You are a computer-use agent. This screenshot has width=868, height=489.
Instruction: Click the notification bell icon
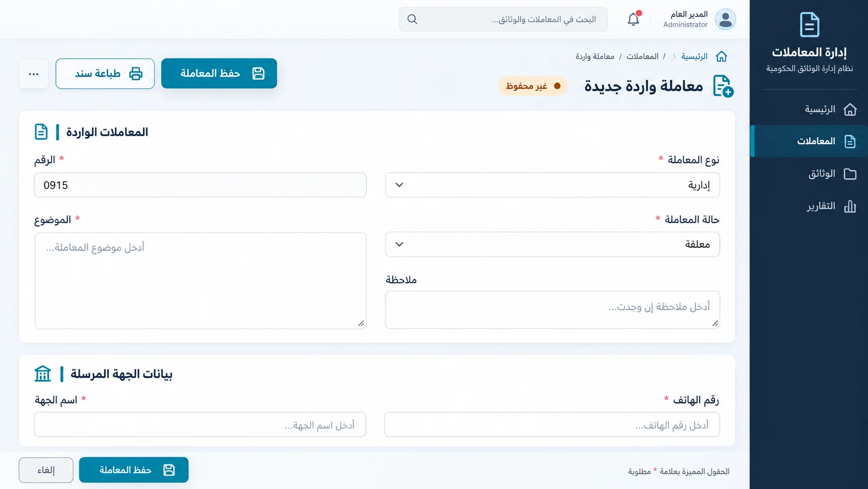[x=633, y=19]
